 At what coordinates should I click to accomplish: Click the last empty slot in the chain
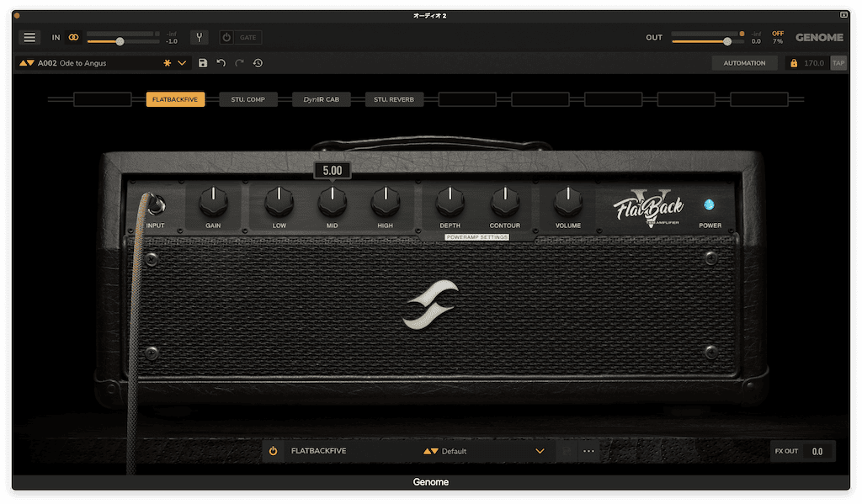(759, 99)
